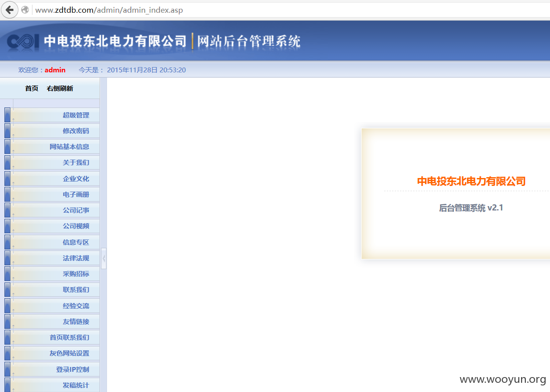
Task: Click the 今天是 date label
Action: coord(91,70)
